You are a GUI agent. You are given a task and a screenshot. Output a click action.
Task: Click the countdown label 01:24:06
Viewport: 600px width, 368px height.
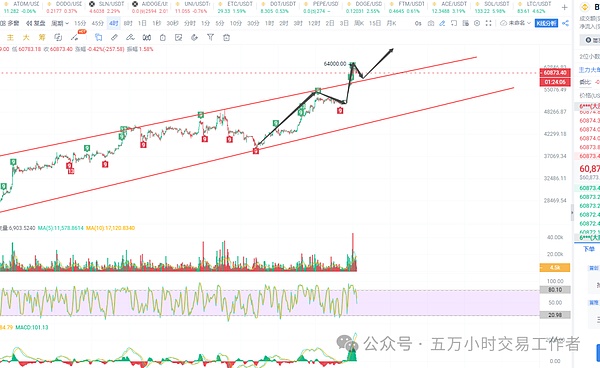555,82
